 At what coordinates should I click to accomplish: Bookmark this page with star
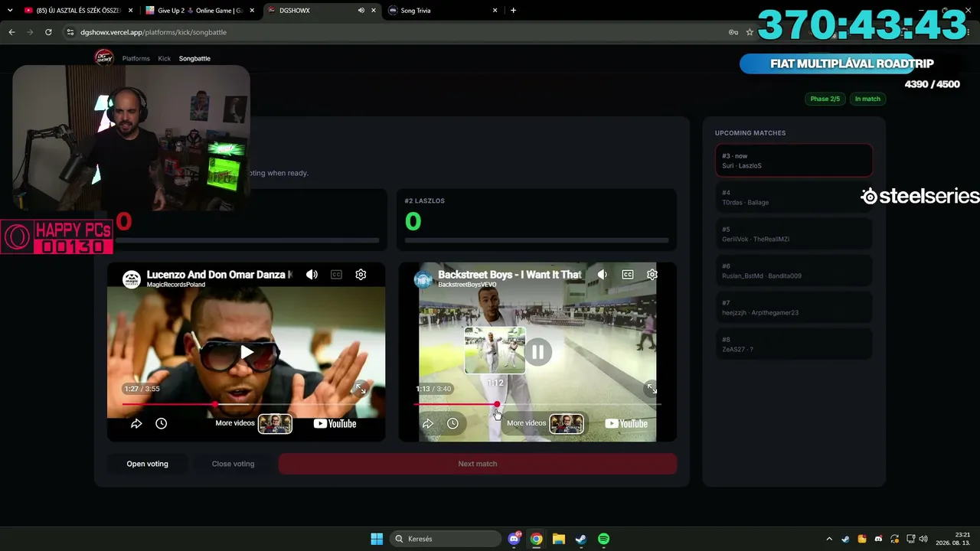click(750, 32)
